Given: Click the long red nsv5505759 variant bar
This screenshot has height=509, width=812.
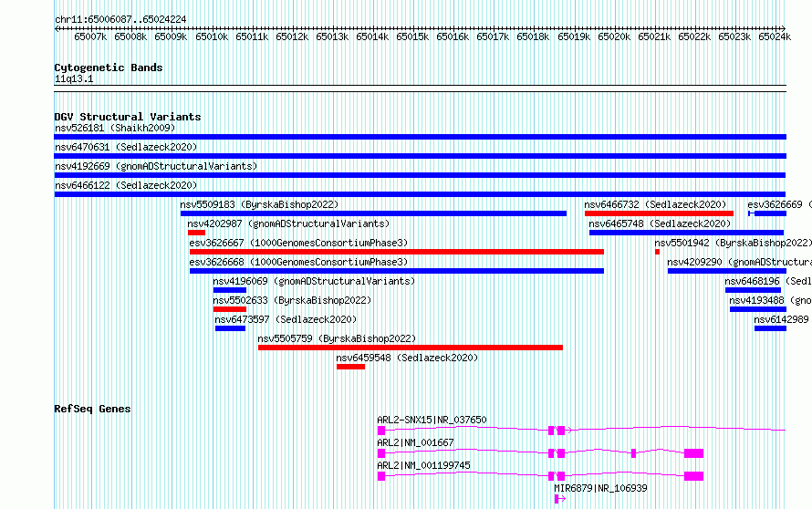Looking at the screenshot, I should tap(411, 348).
